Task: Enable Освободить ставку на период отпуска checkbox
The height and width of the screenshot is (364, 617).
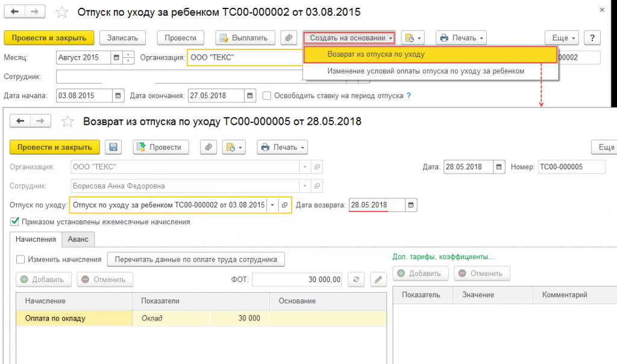Action: pyautogui.click(x=267, y=96)
